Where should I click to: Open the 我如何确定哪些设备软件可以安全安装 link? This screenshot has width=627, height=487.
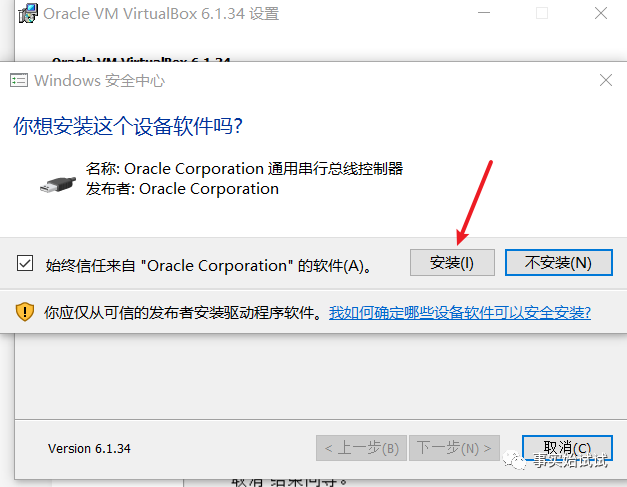(460, 313)
